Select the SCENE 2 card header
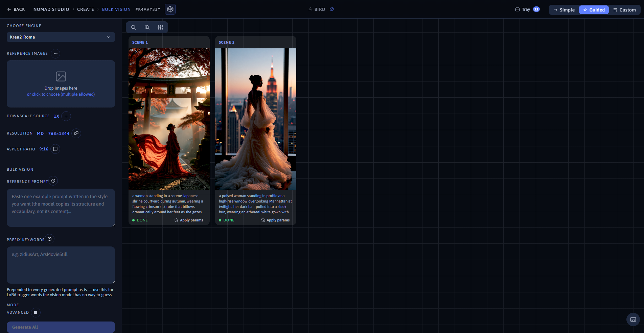 [x=256, y=42]
